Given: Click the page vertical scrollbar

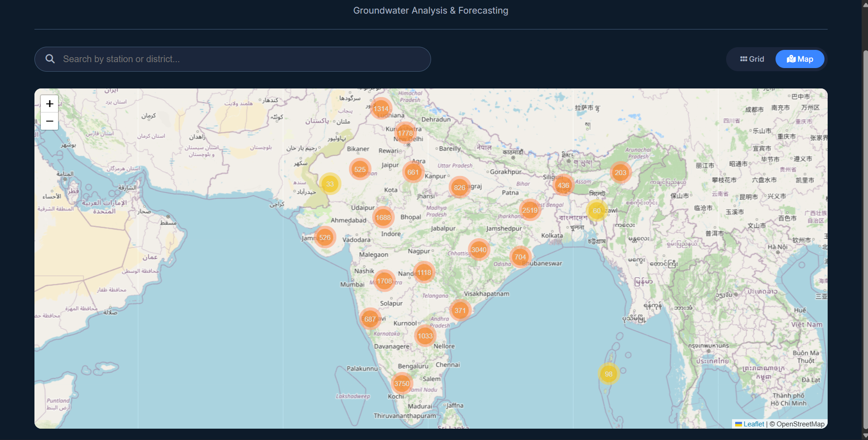Looking at the screenshot, I should (x=865, y=220).
